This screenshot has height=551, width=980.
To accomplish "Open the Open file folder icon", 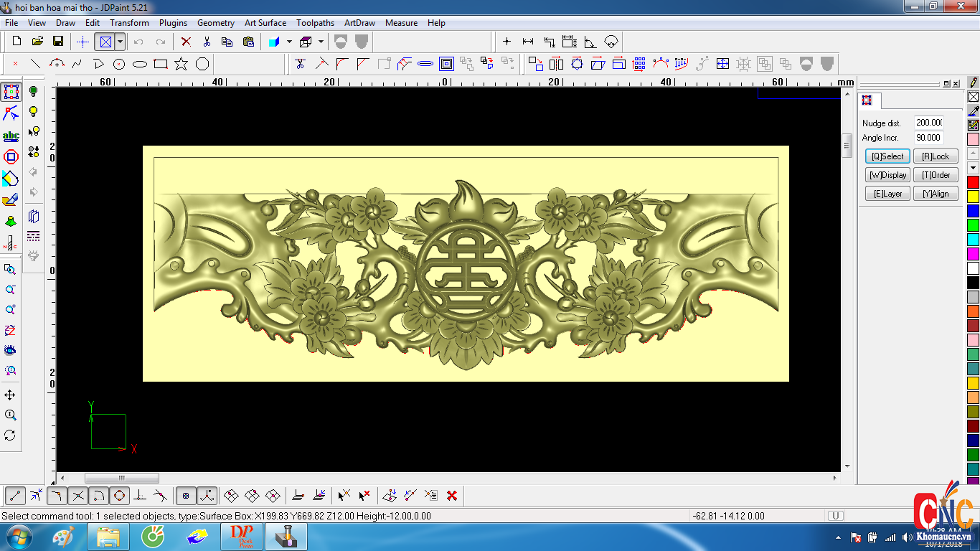I will pos(38,42).
